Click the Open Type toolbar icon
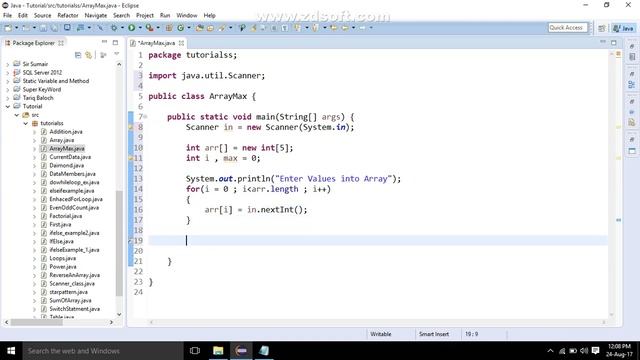This screenshot has width=640, height=360. pyautogui.click(x=200, y=28)
